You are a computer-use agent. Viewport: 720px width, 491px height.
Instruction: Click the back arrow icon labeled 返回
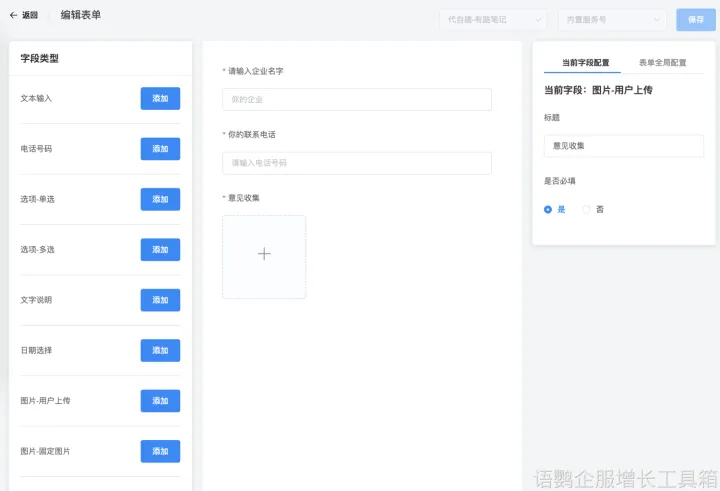click(x=14, y=16)
